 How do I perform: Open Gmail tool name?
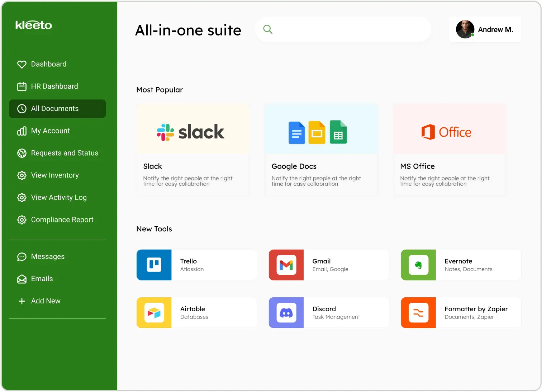(x=322, y=261)
